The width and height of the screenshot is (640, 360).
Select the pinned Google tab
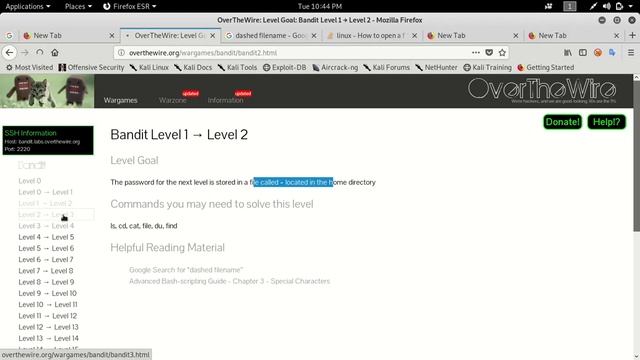pos(9,36)
